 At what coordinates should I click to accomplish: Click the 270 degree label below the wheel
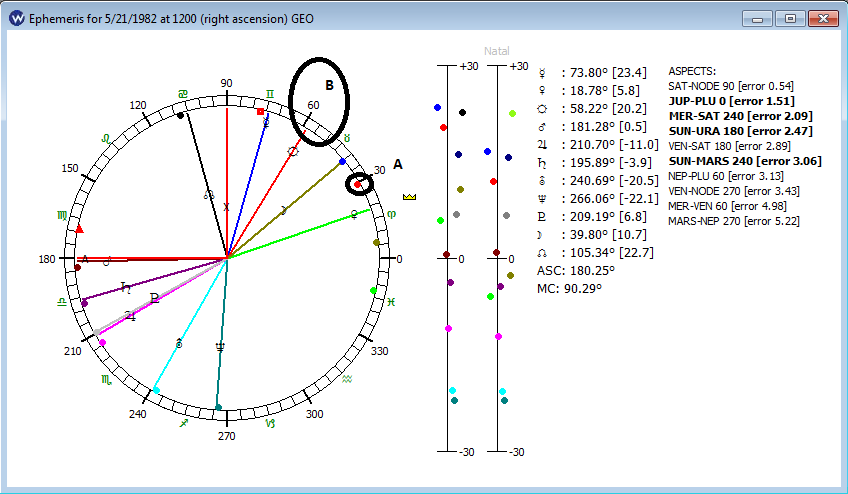226,436
